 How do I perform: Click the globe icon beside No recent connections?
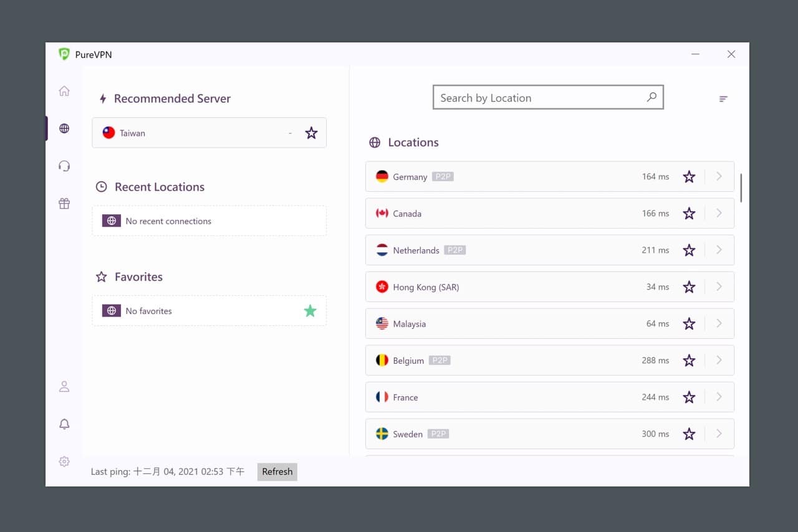pos(112,221)
